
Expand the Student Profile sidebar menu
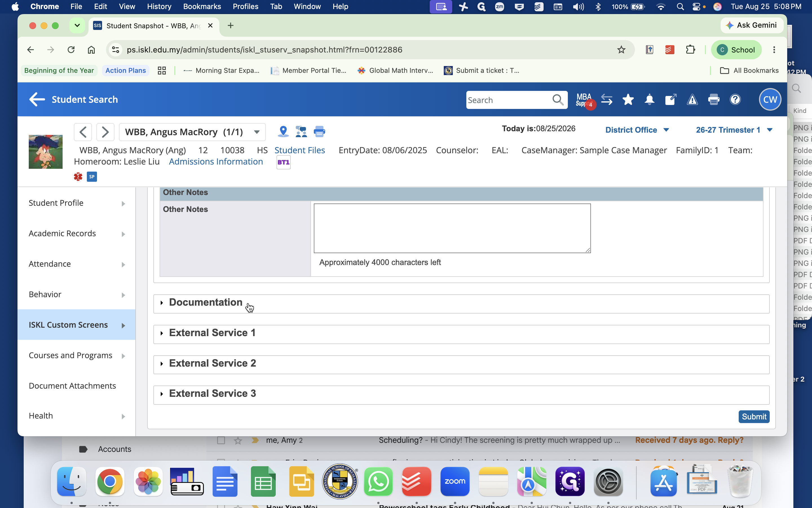[x=76, y=203]
